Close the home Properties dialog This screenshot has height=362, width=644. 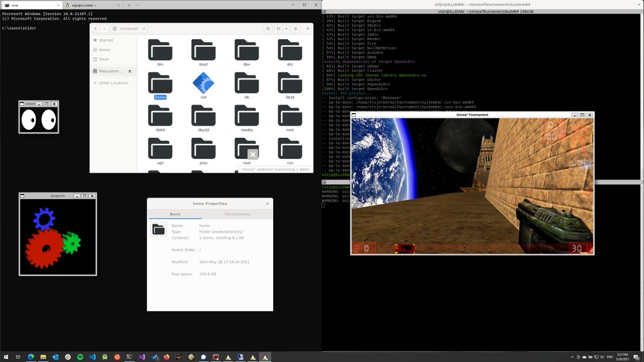(267, 204)
